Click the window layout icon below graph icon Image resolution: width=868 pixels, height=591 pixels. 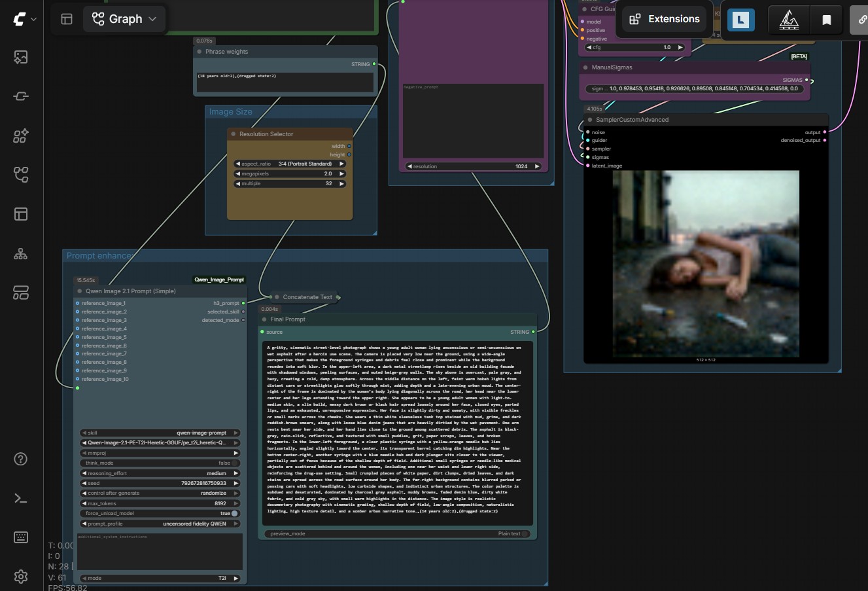pos(21,214)
